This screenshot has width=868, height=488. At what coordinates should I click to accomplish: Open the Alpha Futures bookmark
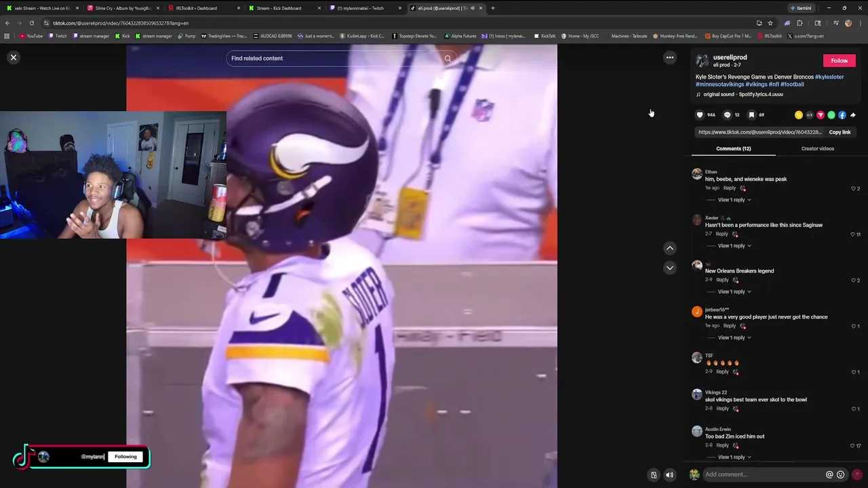(x=460, y=36)
